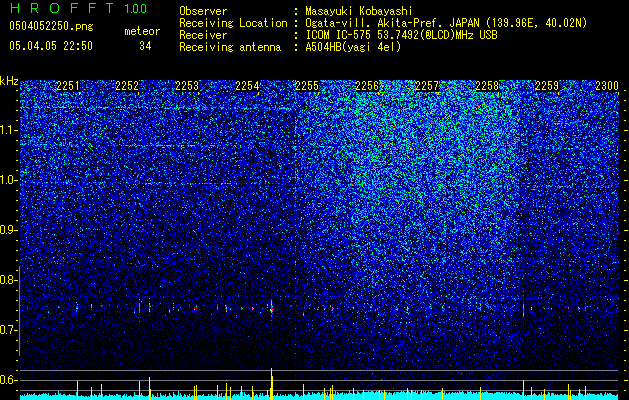Click 'Receiving Location' label
Screen dimensions: 629x400
[233, 23]
